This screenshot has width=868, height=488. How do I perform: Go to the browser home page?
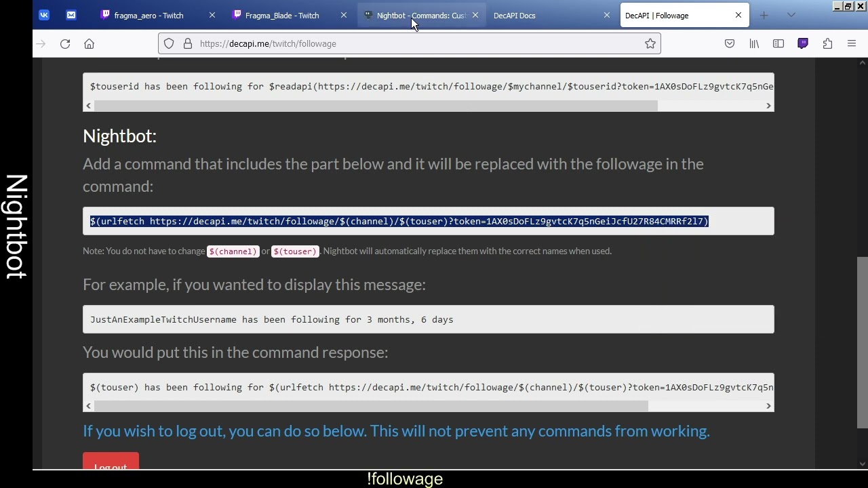coord(89,43)
